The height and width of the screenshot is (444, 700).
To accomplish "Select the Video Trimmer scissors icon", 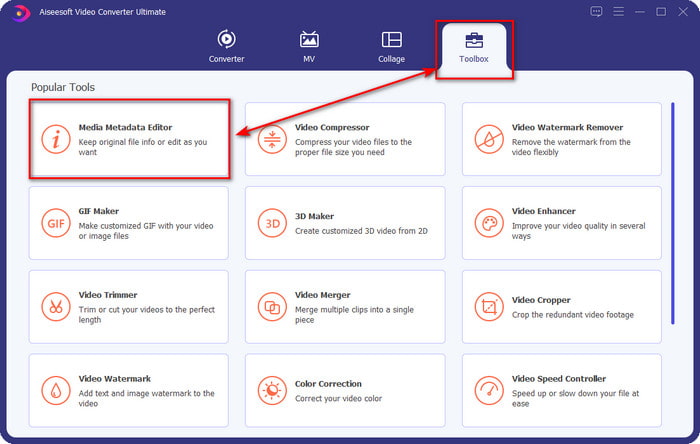I will [55, 306].
